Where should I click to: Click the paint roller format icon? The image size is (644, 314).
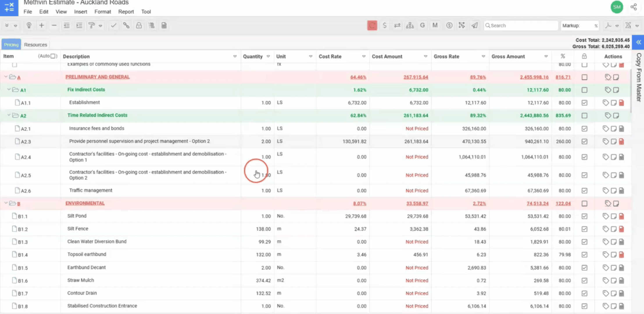[92, 25]
